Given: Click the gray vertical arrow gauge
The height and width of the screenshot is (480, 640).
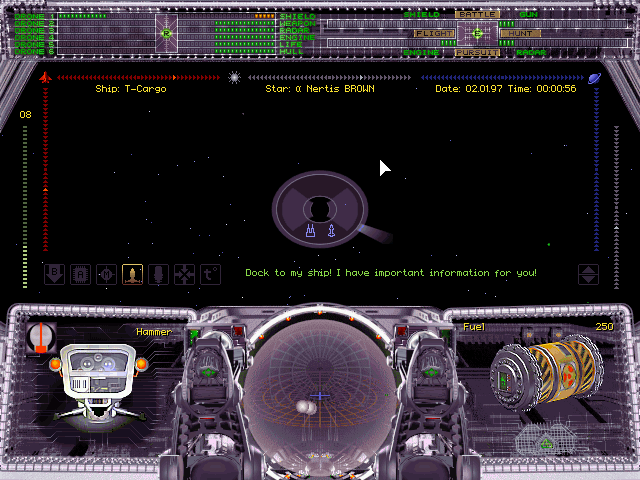Looking at the screenshot, I should (x=616, y=207).
